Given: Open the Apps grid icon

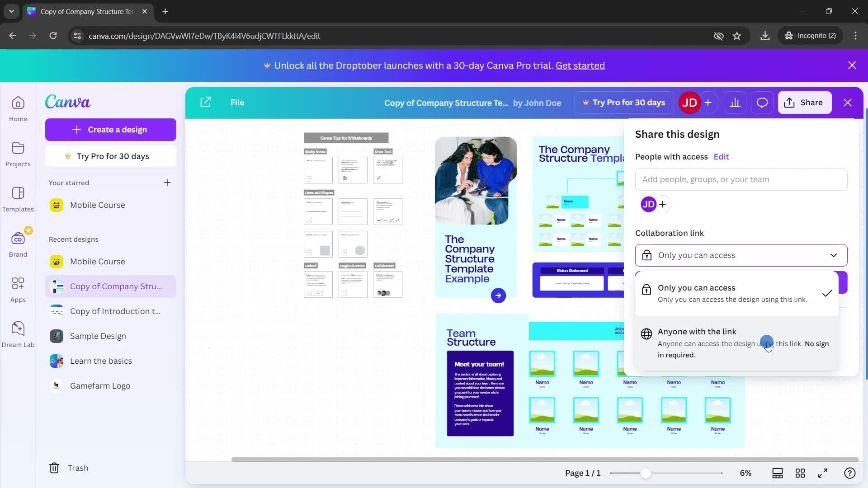Looking at the screenshot, I should coord(18,290).
